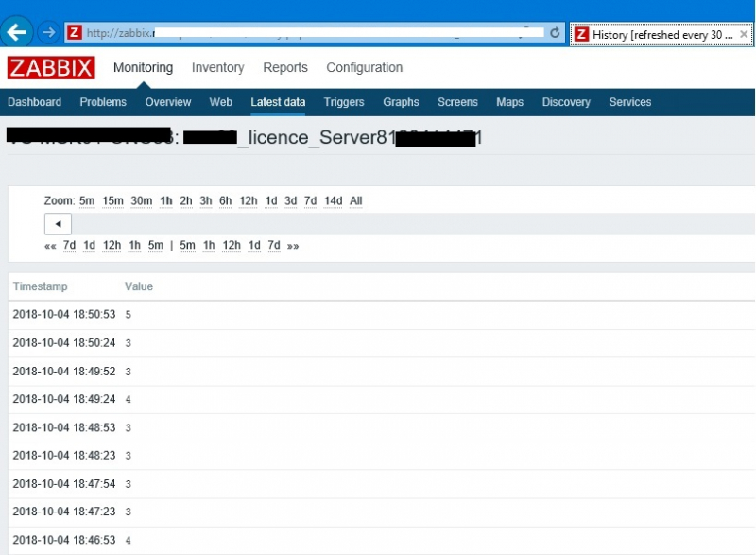Open the Dashboard section
This screenshot has width=756, height=555.
click(x=35, y=102)
